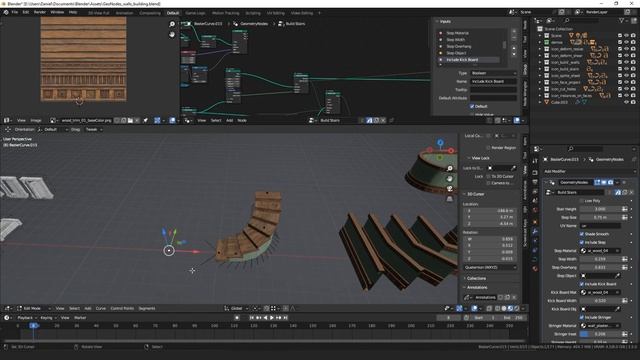The height and width of the screenshot is (360, 640).
Task: Open the File menu
Action: click(x=15, y=12)
